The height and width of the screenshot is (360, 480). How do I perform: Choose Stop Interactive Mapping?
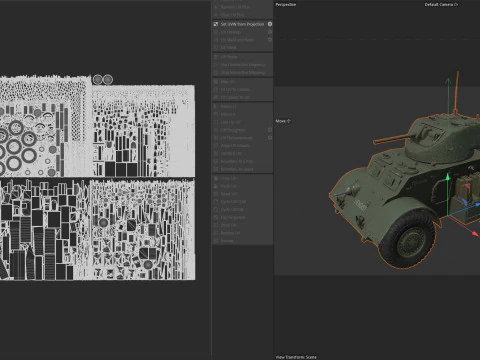pos(243,72)
